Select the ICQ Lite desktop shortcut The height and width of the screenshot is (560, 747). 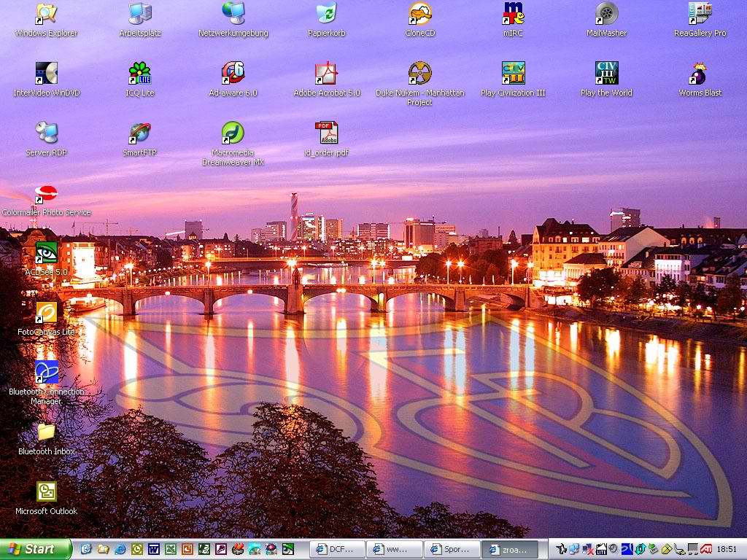(140, 80)
